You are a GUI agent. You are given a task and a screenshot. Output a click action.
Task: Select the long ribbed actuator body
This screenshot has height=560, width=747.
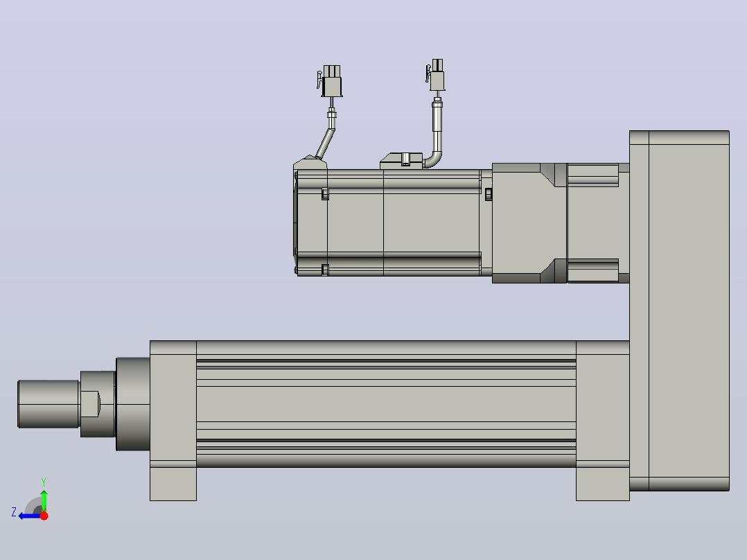[x=386, y=403]
